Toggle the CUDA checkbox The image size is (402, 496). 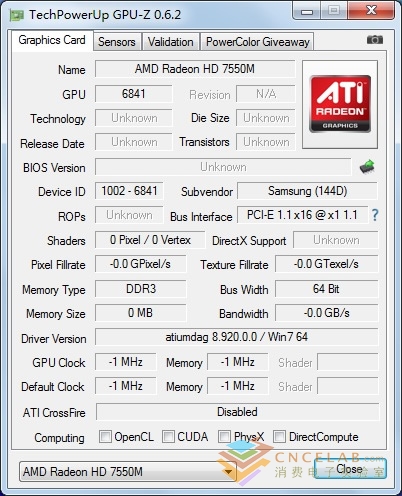[x=168, y=436]
